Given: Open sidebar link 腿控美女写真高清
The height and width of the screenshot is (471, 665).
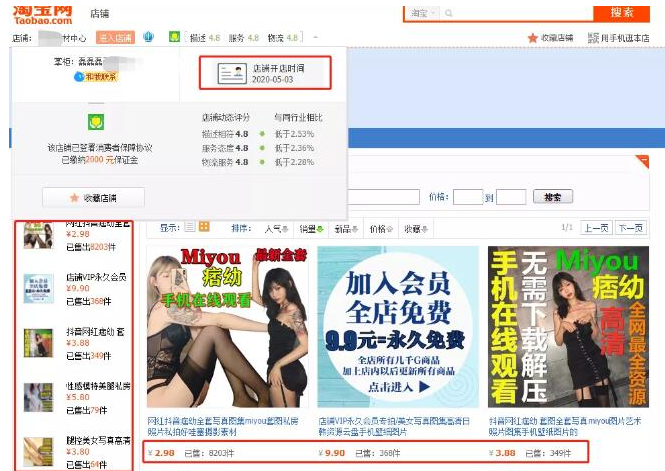Looking at the screenshot, I should tap(98, 440).
